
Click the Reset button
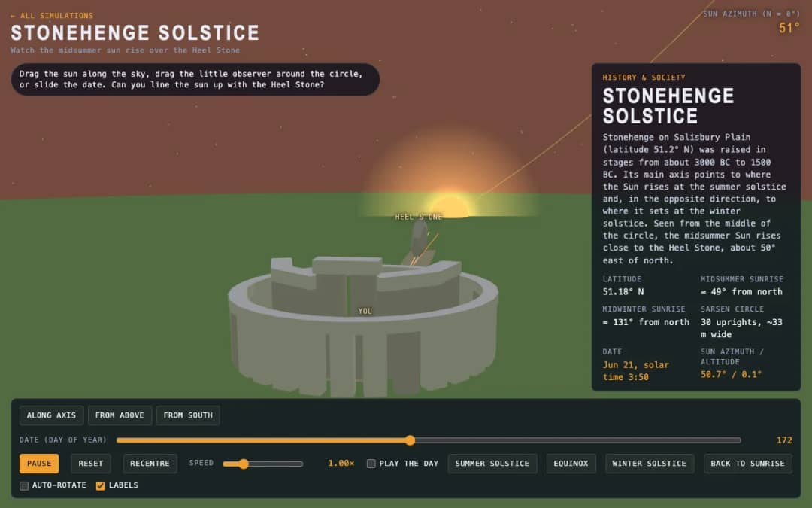click(x=91, y=464)
